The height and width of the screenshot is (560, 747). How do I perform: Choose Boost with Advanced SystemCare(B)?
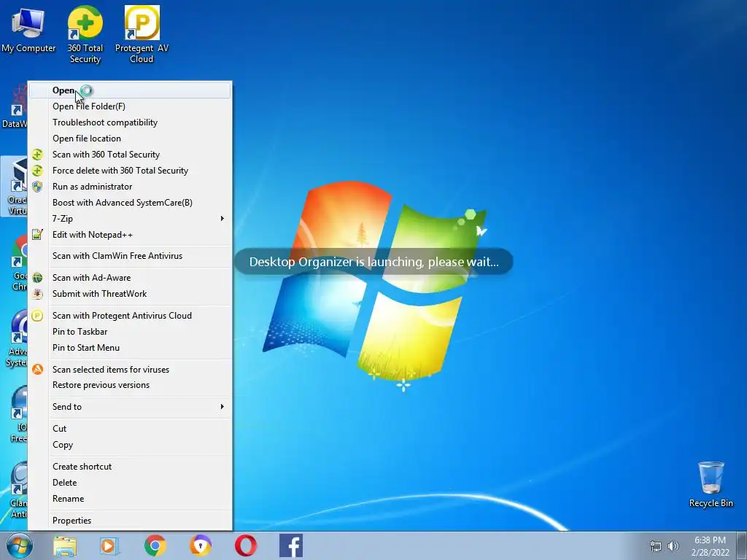[130, 203]
